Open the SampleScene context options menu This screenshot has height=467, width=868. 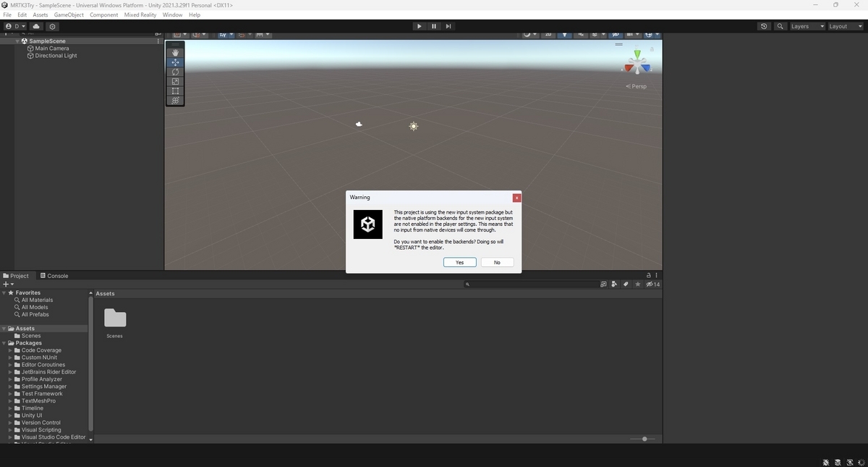point(158,41)
